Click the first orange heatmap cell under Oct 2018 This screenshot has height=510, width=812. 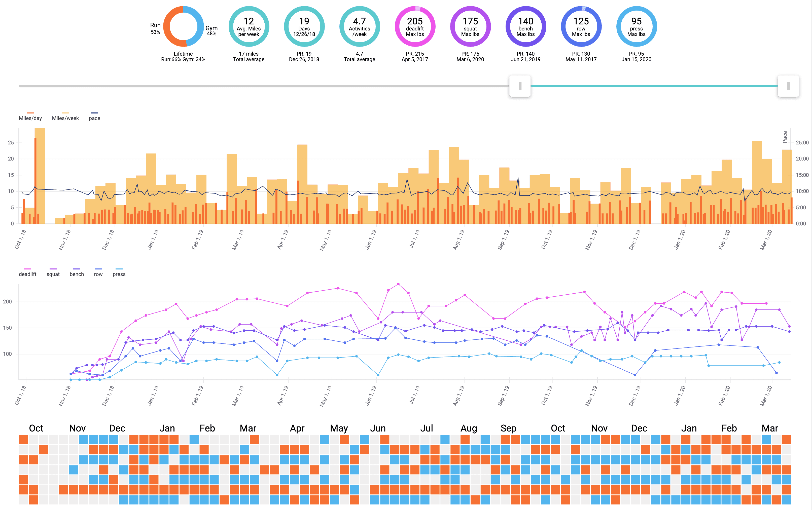point(23,440)
